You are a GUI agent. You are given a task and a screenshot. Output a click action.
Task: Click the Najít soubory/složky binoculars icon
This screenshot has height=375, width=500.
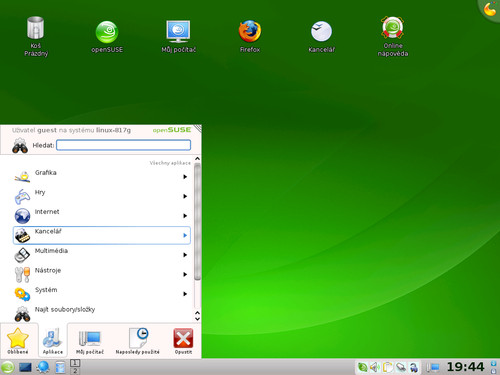coord(22,314)
